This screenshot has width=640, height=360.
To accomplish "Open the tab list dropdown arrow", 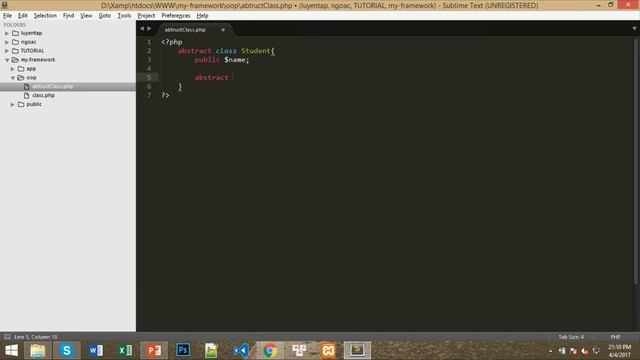I will pos(634,29).
